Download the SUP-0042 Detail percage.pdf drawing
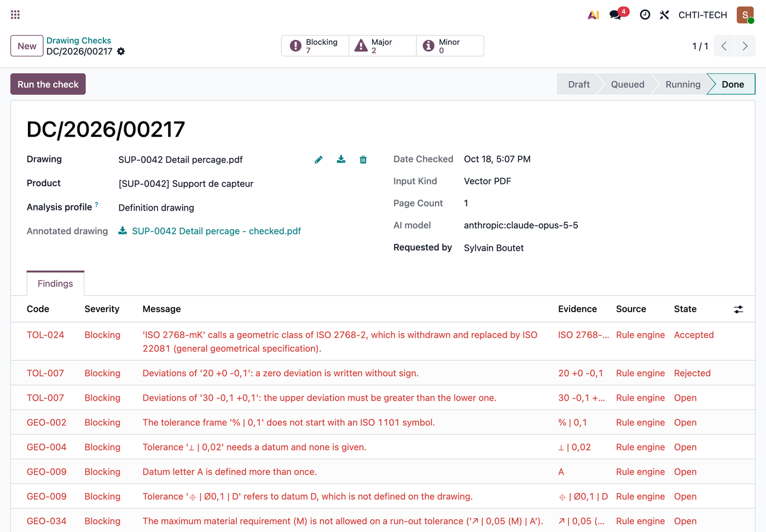The image size is (766, 532). click(341, 159)
